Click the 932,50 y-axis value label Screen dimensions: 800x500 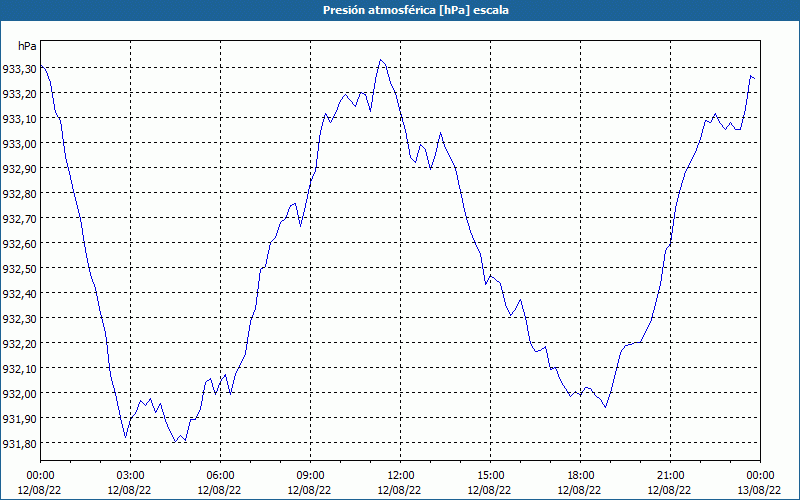click(19, 268)
